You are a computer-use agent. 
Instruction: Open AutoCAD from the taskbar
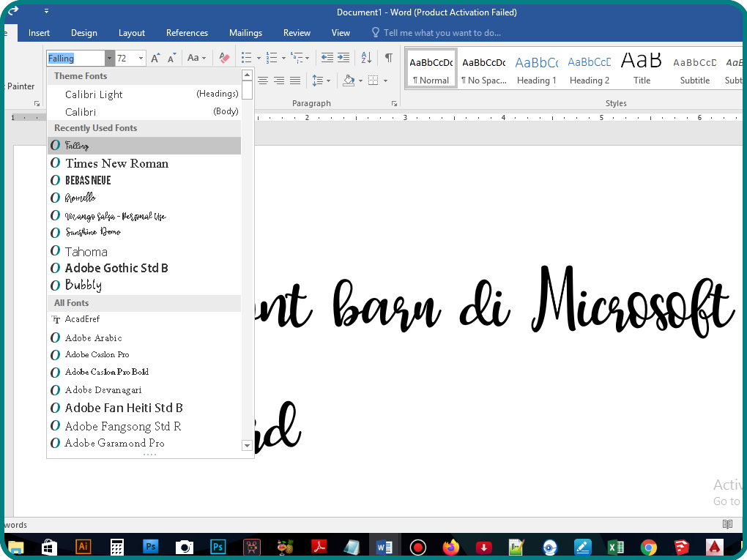coord(714,547)
